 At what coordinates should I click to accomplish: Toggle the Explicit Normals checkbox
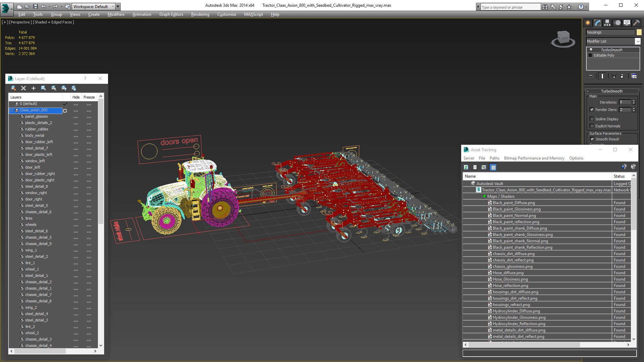click(x=592, y=126)
